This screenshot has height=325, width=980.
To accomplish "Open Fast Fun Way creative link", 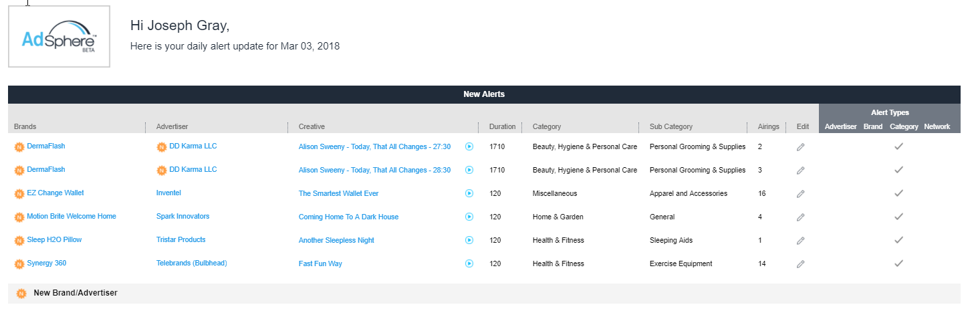I will pyautogui.click(x=320, y=264).
